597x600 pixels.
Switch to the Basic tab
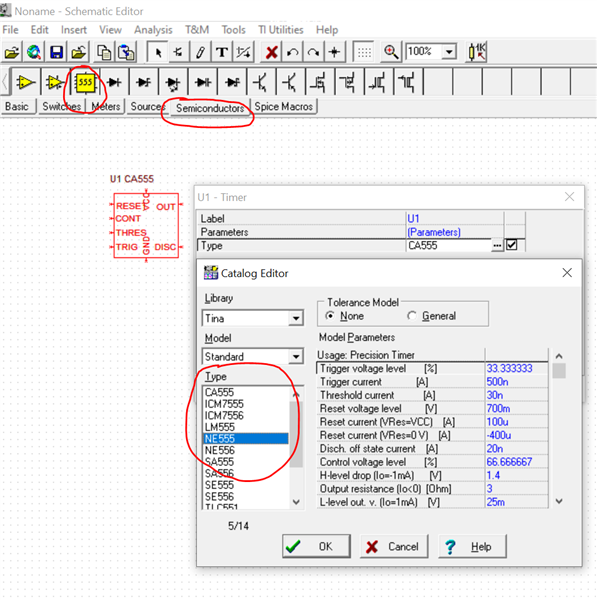17,107
